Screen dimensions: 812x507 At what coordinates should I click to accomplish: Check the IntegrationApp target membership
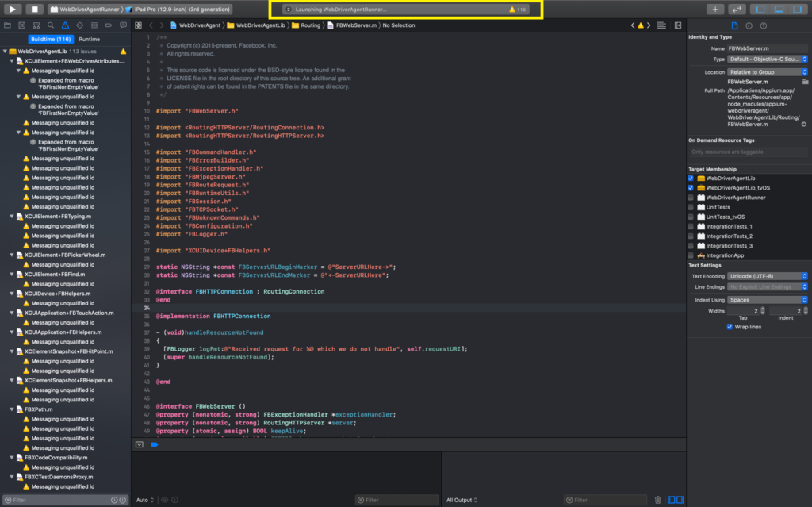point(691,255)
